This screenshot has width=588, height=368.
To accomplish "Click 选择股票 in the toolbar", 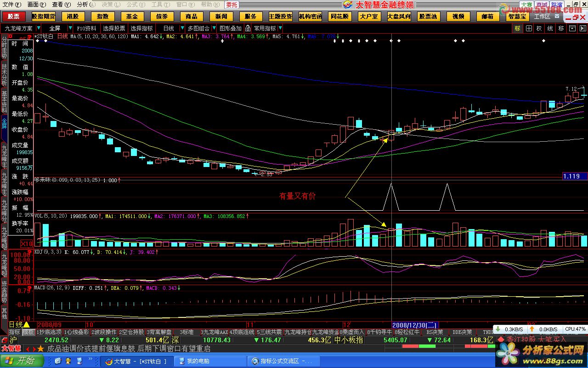I will coord(114,28).
